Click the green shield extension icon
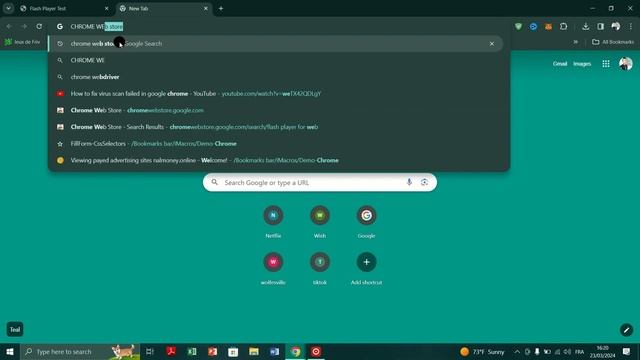Image resolution: width=640 pixels, height=360 pixels. tap(518, 27)
